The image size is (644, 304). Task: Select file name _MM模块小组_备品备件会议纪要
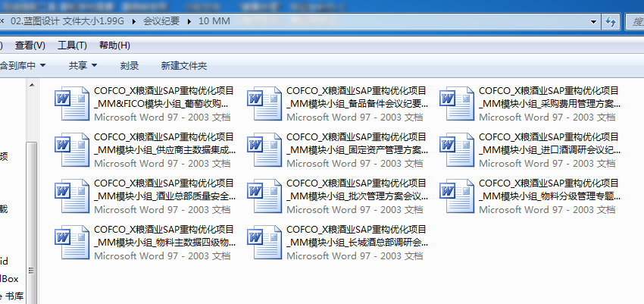tap(358, 104)
